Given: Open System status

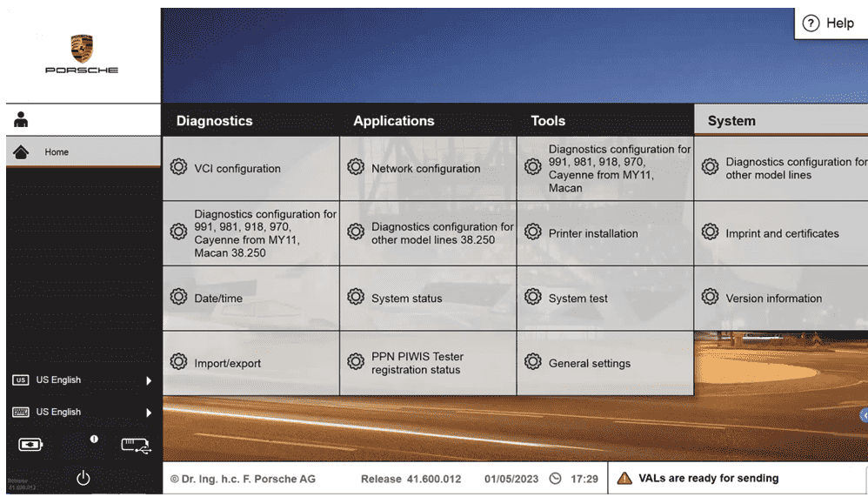Looking at the screenshot, I should pyautogui.click(x=428, y=298).
